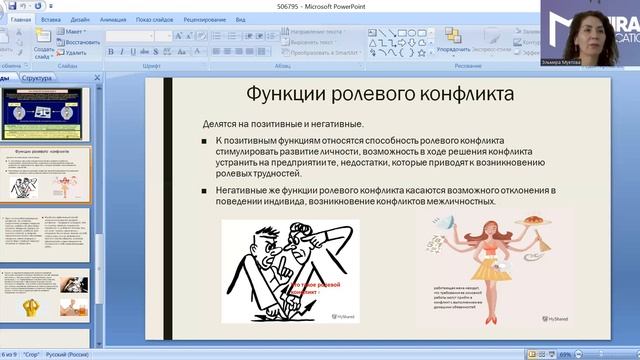The height and width of the screenshot is (360, 640).
Task: Pick the font color button
Action: [198, 51]
